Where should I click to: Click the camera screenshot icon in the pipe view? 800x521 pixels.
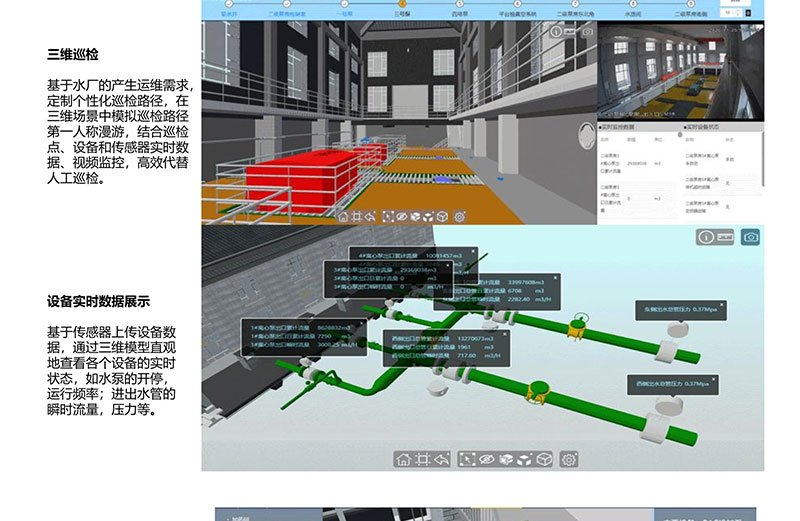(x=750, y=237)
